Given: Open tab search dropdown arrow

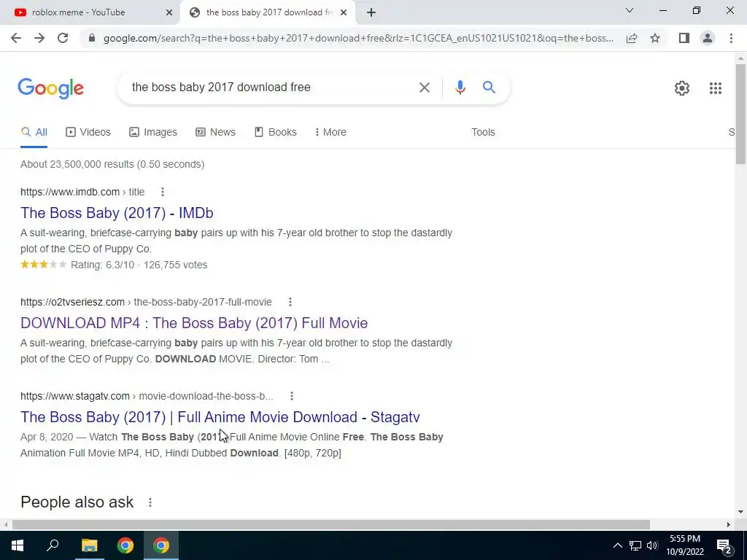Looking at the screenshot, I should [x=629, y=10].
